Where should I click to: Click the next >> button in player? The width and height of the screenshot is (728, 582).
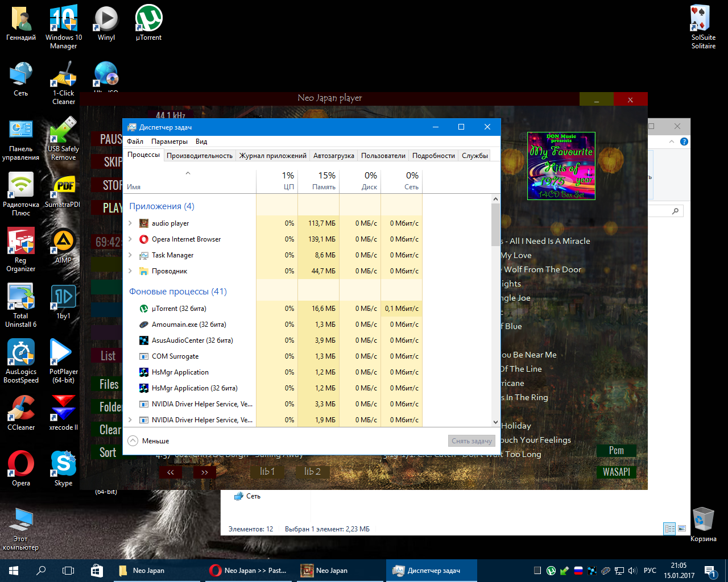205,472
